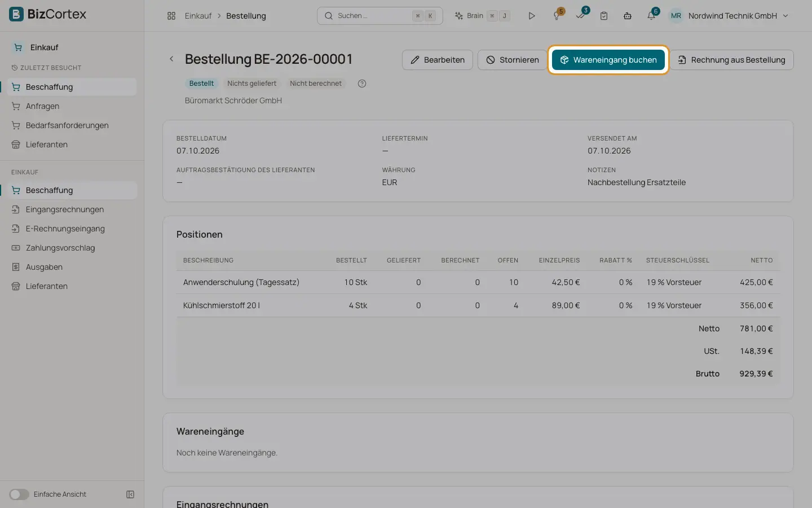Navigate to Einkauf via breadcrumb
The image size is (812, 508).
(x=198, y=16)
